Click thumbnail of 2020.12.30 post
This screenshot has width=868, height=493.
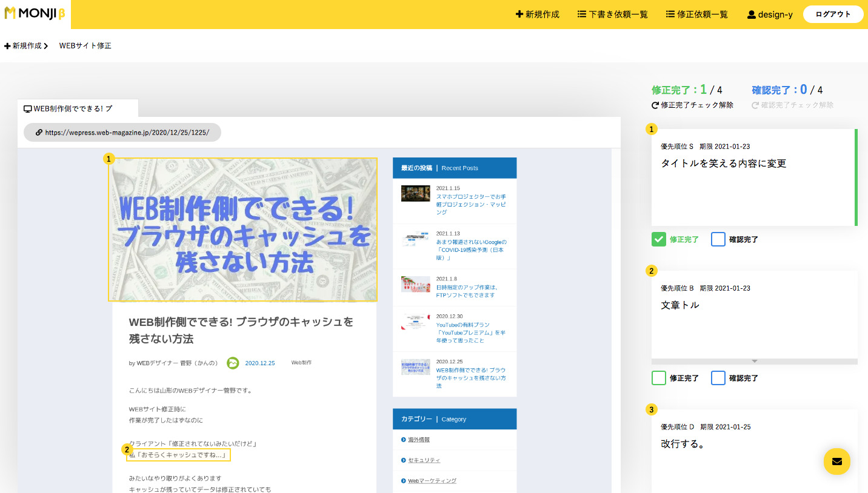[416, 322]
